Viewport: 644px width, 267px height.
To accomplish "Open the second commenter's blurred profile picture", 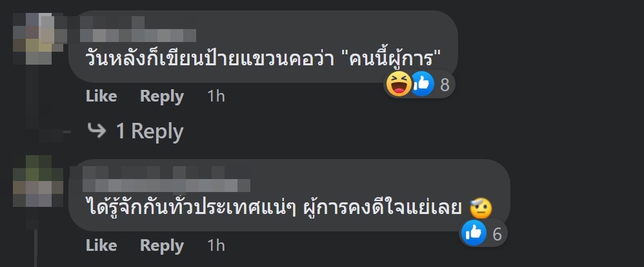I will [38, 181].
